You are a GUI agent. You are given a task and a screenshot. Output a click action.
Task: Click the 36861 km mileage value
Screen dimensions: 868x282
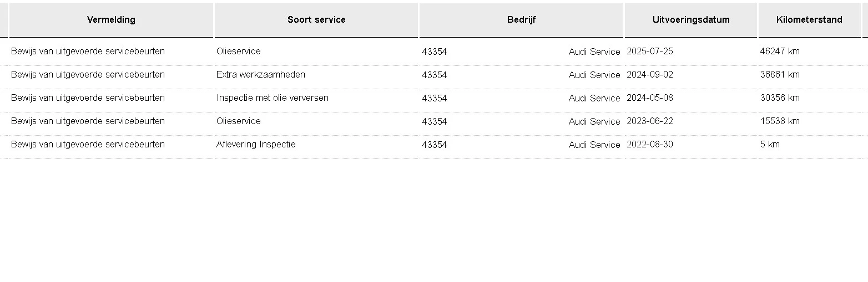tap(780, 75)
